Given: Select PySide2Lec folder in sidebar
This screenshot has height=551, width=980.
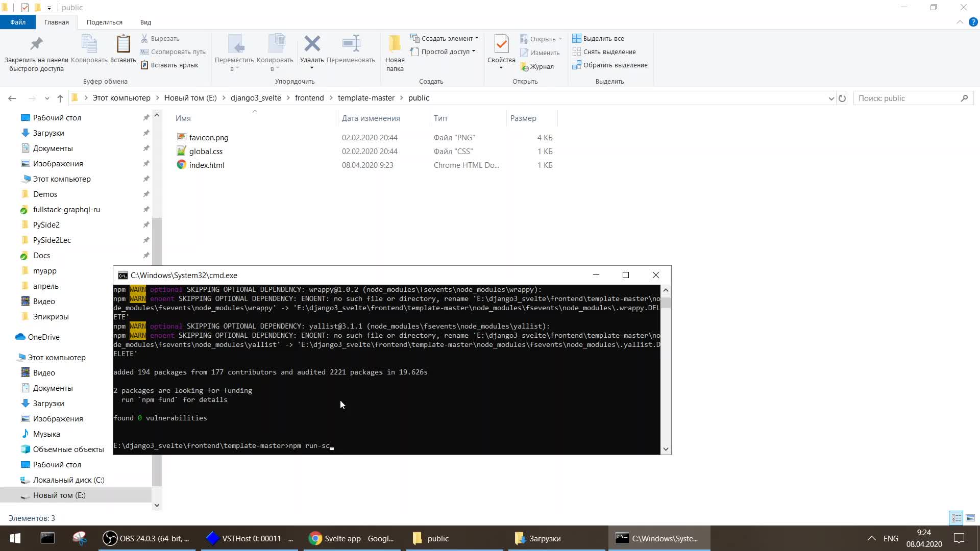Looking at the screenshot, I should click(52, 240).
